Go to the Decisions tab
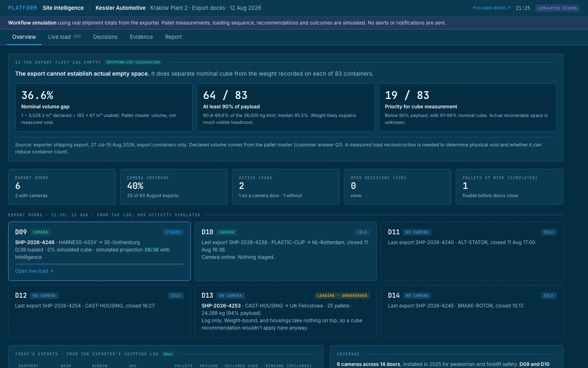588x368 pixels. tap(105, 37)
